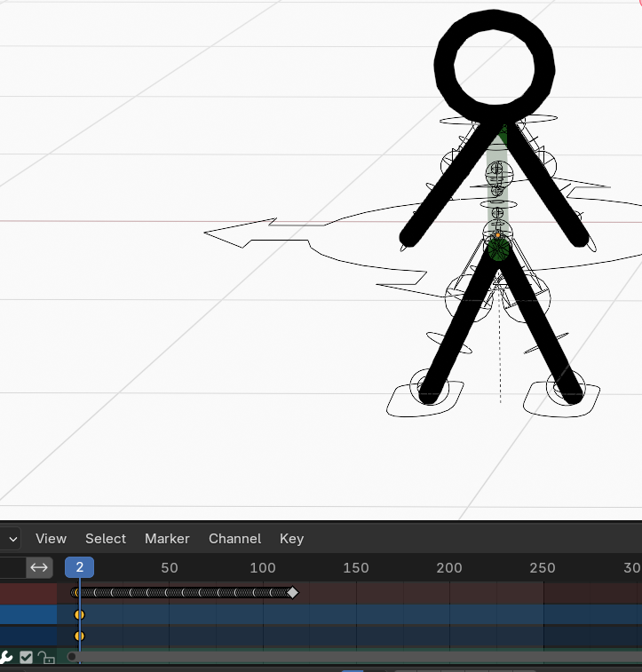Open the editor mode dropdown chevron
Viewport: 642px width, 672px height.
(11, 539)
